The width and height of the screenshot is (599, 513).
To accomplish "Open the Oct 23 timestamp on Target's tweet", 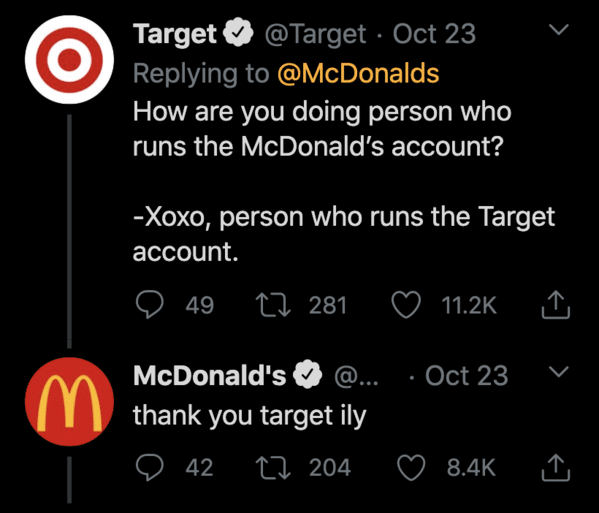I will pos(434,34).
